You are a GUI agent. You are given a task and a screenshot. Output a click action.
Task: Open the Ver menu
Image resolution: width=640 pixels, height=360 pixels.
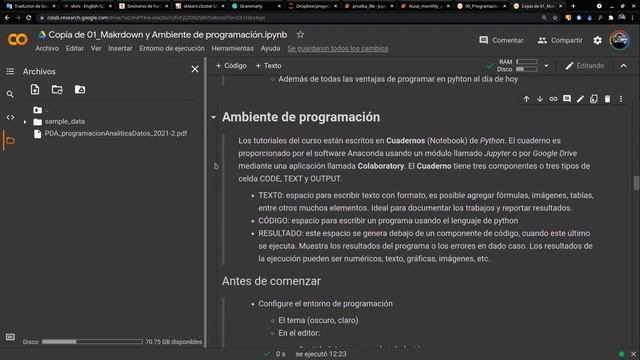tap(96, 49)
